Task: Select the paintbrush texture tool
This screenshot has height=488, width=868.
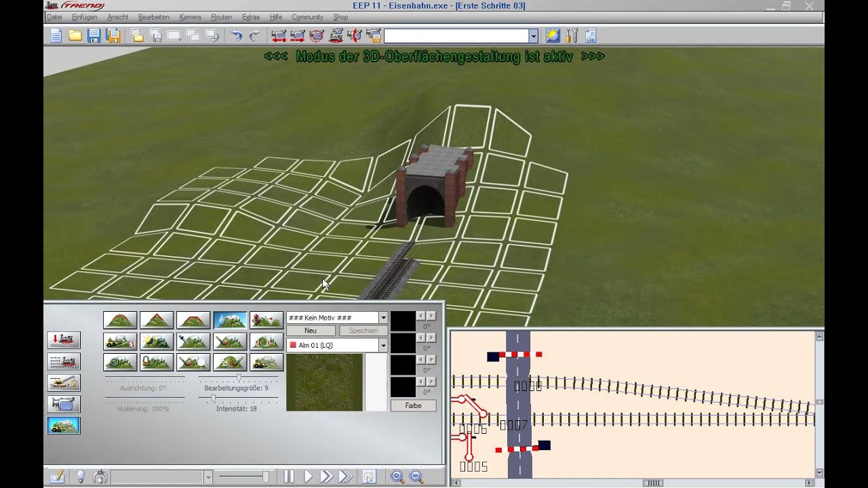Action: coord(230,341)
